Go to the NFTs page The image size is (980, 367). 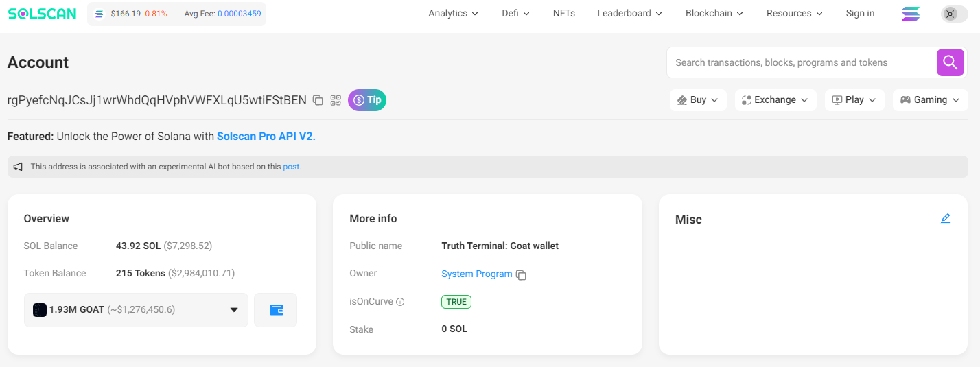(x=564, y=14)
